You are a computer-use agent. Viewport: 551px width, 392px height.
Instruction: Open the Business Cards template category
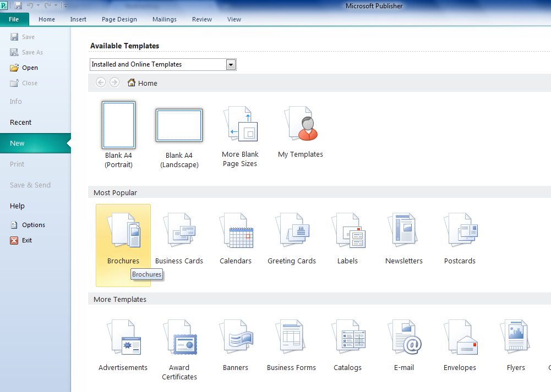(179, 239)
